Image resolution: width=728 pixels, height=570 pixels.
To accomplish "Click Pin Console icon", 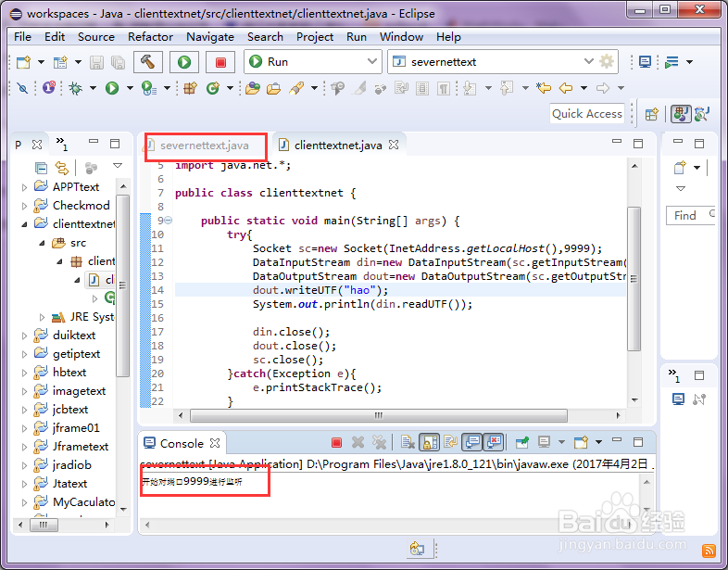I will tap(522, 442).
